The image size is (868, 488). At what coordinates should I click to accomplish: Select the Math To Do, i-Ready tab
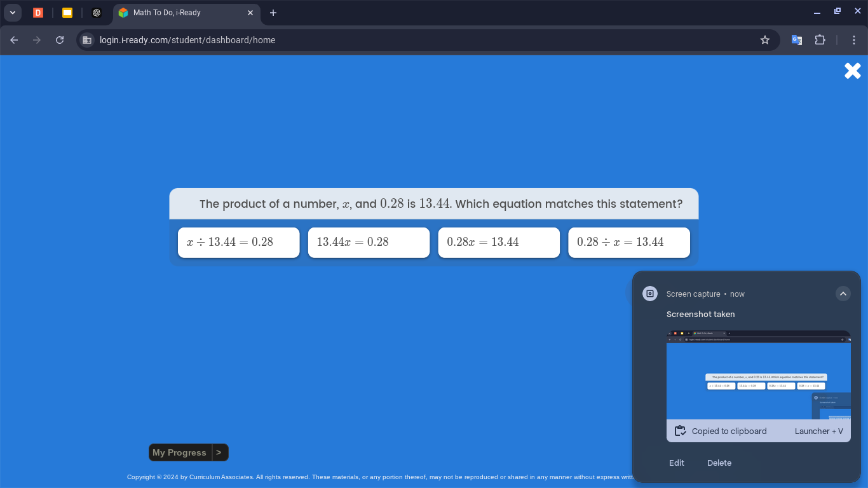[x=186, y=13]
